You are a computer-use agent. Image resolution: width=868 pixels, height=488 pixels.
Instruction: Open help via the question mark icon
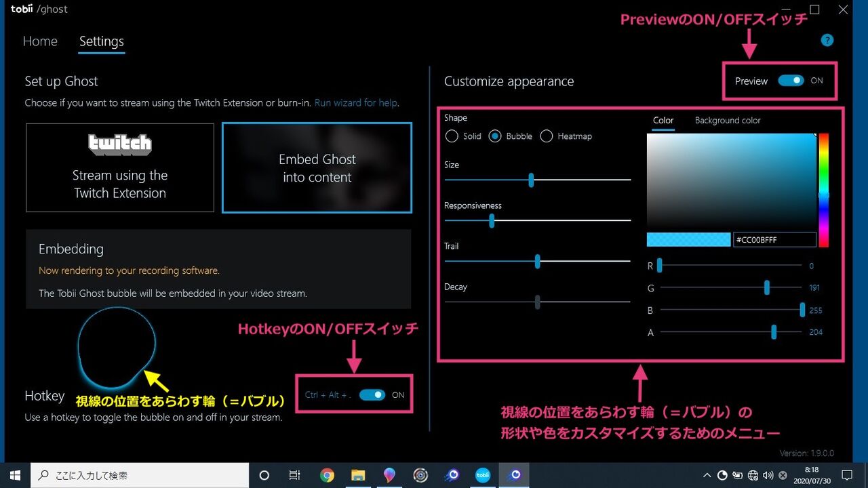pyautogui.click(x=827, y=40)
